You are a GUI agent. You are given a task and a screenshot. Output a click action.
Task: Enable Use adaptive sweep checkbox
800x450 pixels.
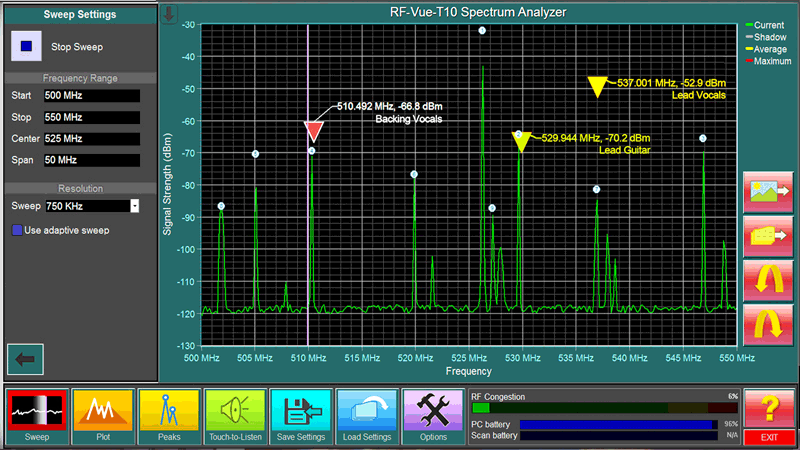[17, 230]
